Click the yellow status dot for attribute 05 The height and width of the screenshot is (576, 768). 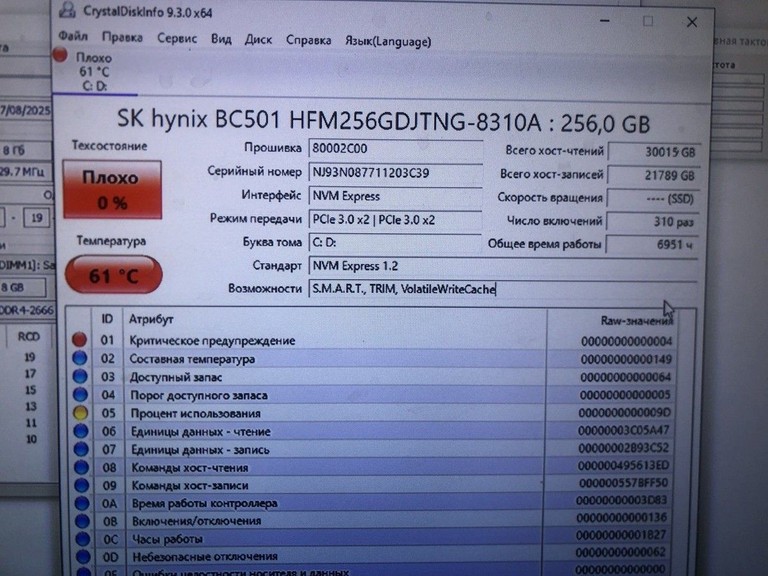(80, 413)
